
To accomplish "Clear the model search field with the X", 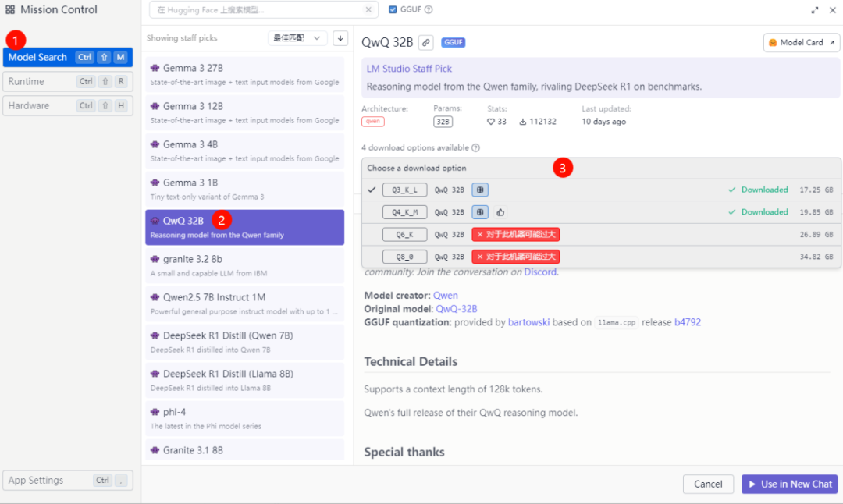I will 368,9.
